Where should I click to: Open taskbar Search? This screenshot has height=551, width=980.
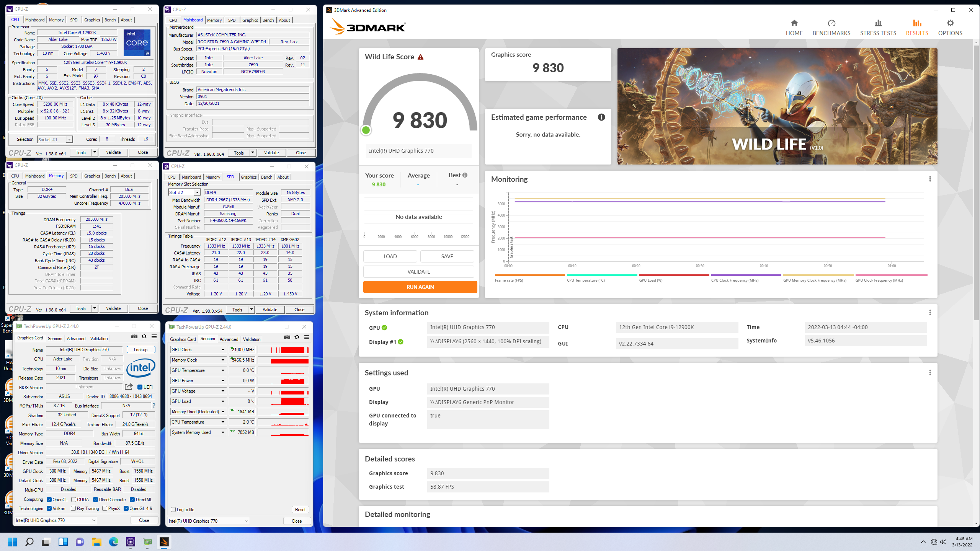(x=29, y=542)
